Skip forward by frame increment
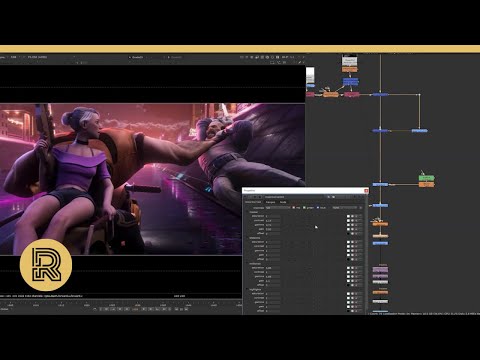This screenshot has height=360, width=480. (186, 309)
